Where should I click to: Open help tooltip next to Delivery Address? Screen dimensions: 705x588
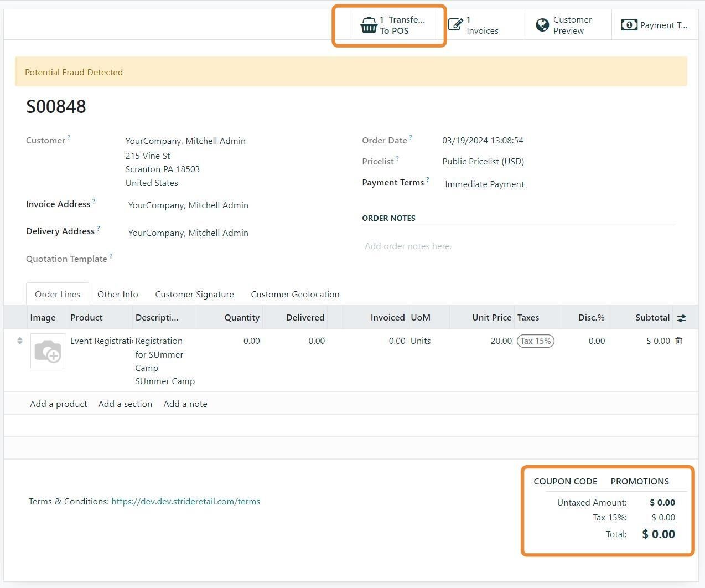99,228
